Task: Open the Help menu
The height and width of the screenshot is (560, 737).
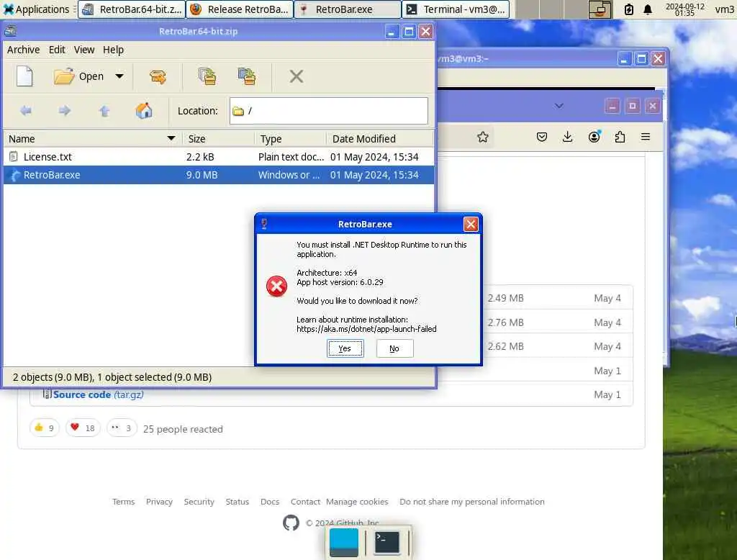Action: 113,50
